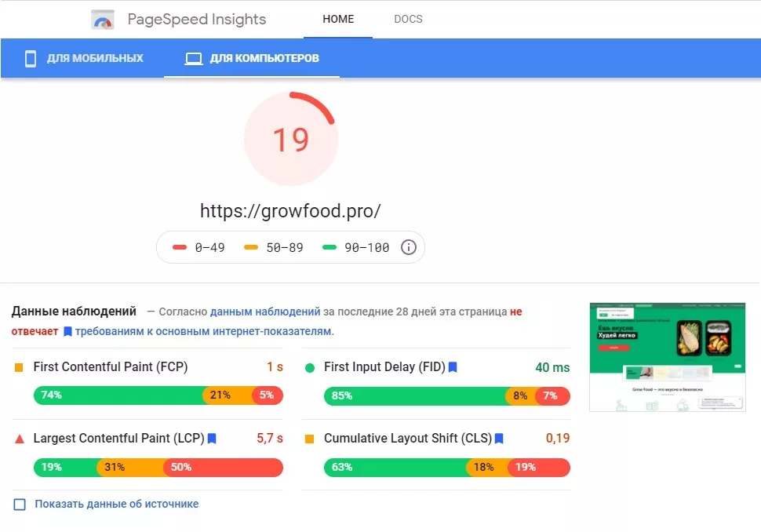Open the DOCS tab
This screenshot has height=532, width=761.
click(408, 19)
